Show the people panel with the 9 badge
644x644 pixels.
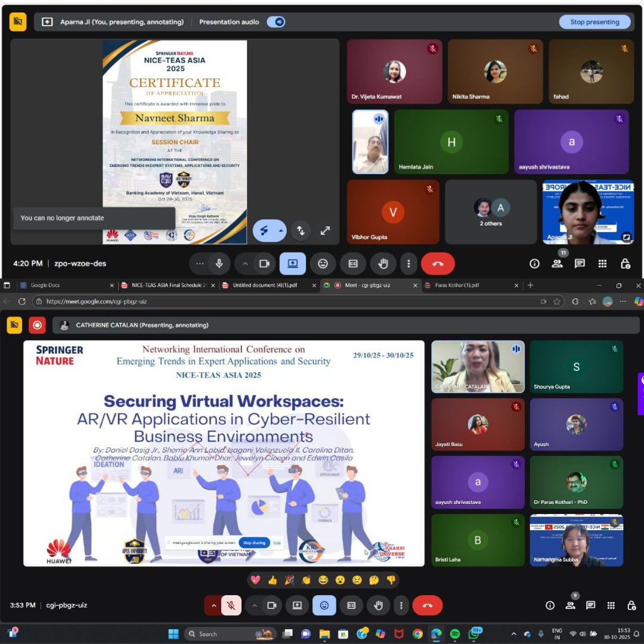click(570, 605)
